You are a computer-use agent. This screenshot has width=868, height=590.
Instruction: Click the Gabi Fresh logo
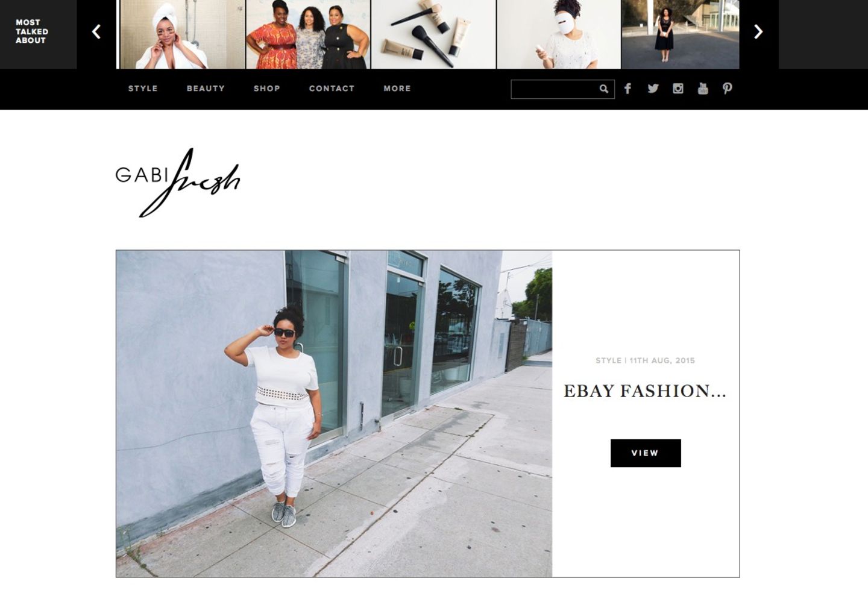[x=178, y=183]
